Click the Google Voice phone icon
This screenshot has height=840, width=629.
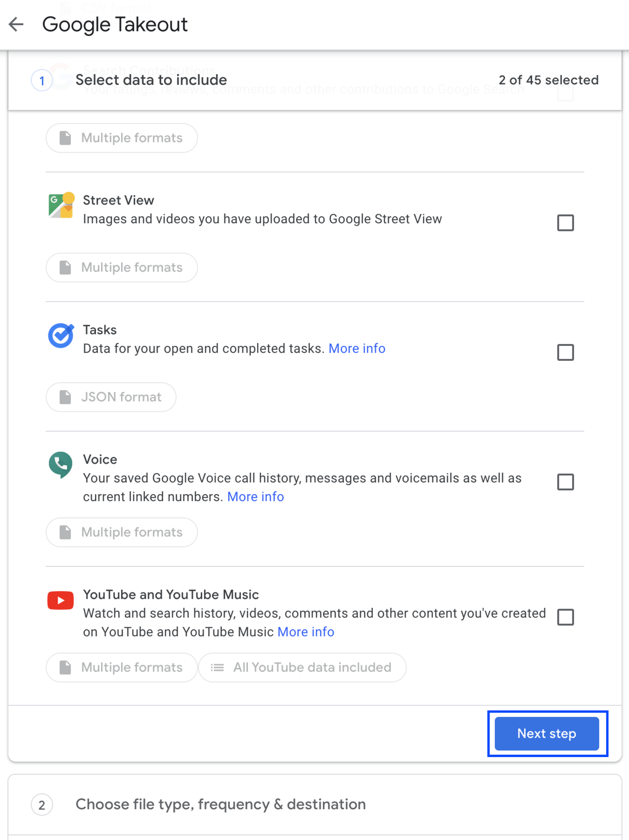coord(60,465)
